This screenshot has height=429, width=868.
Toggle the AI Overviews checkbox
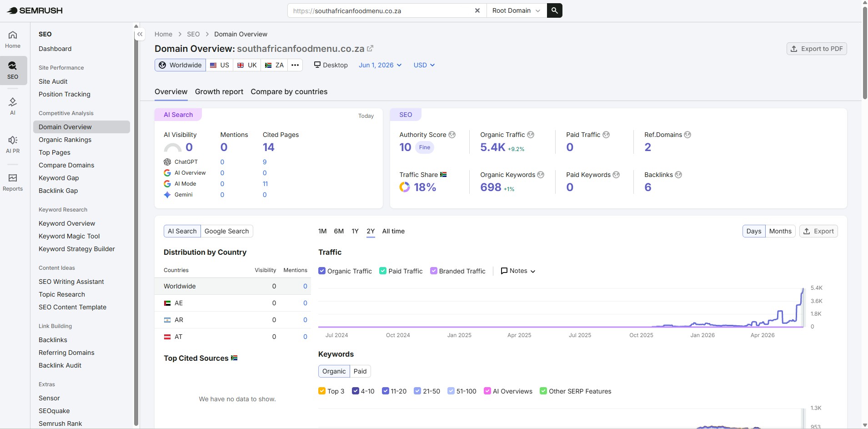(x=487, y=391)
